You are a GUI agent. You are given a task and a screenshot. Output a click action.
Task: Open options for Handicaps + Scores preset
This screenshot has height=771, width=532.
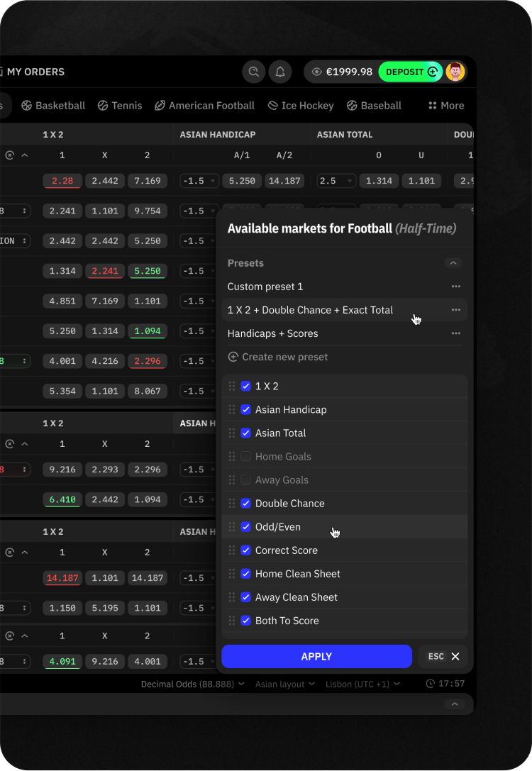click(x=455, y=333)
